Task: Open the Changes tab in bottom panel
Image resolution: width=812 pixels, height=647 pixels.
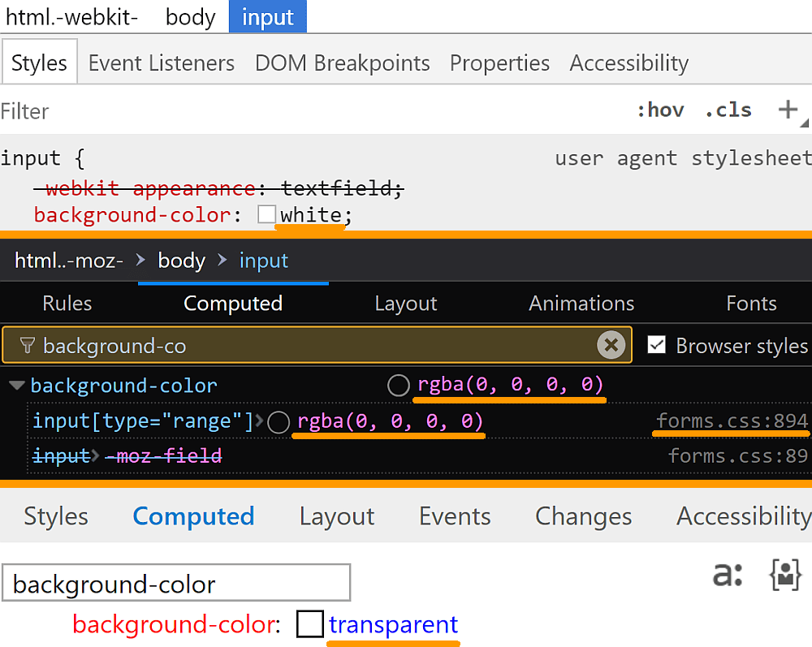Action: pos(583,516)
